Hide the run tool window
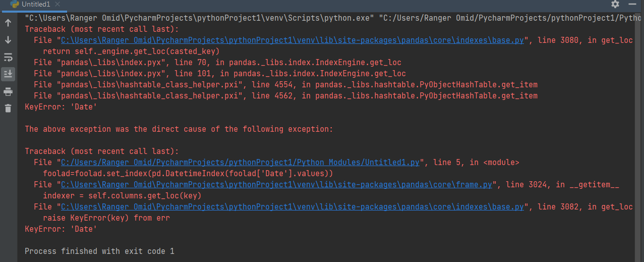 pyautogui.click(x=632, y=4)
